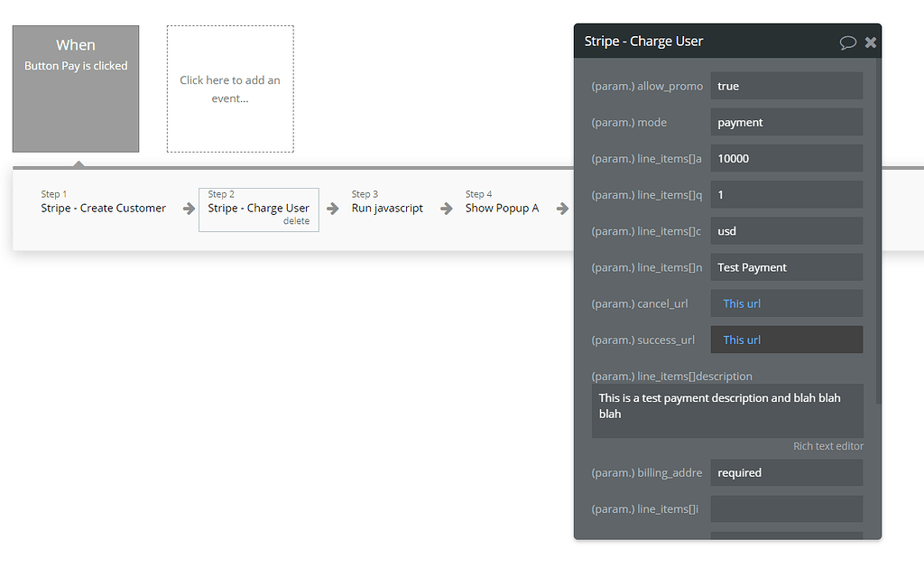Open the Rich text editor for the description

(827, 445)
